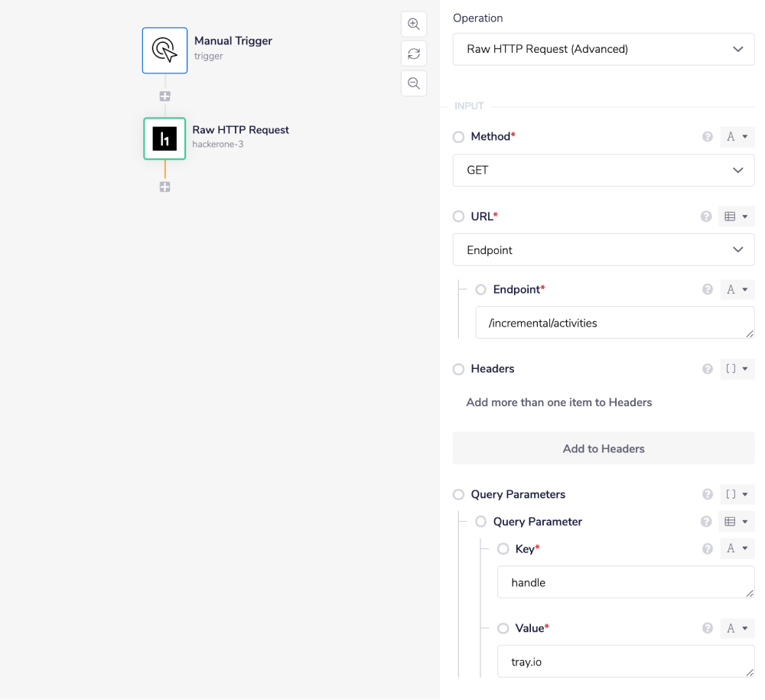Expand the URL Endpoint type dropdown
765x700 pixels.
tap(604, 250)
